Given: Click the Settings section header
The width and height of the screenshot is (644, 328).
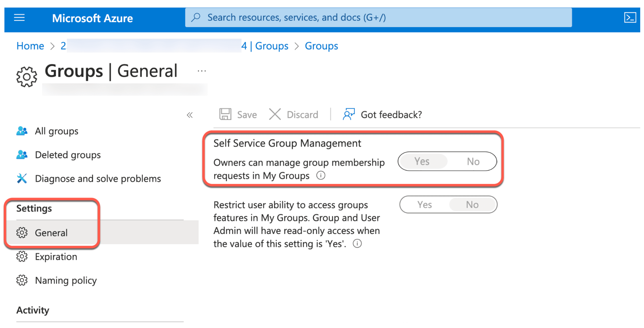Looking at the screenshot, I should coord(34,208).
